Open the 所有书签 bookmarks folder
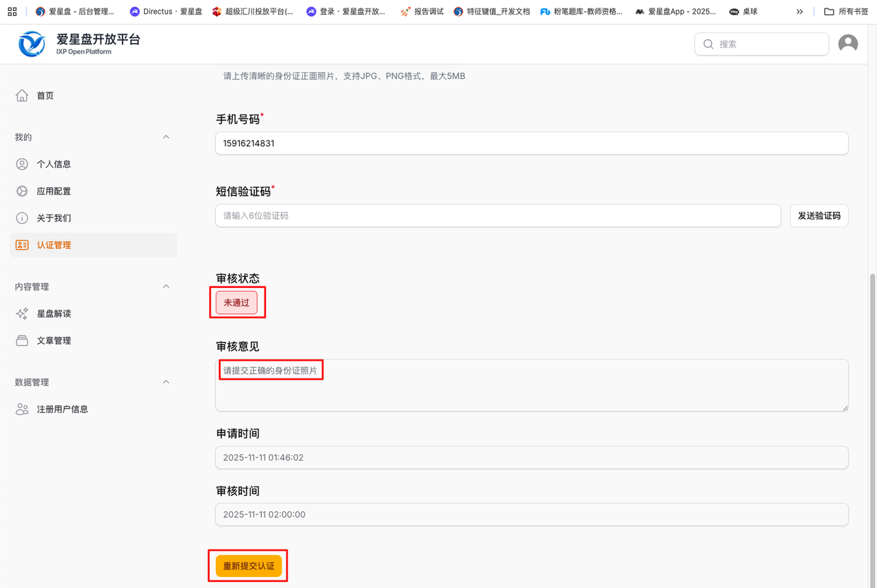This screenshot has height=588, width=877. point(847,12)
